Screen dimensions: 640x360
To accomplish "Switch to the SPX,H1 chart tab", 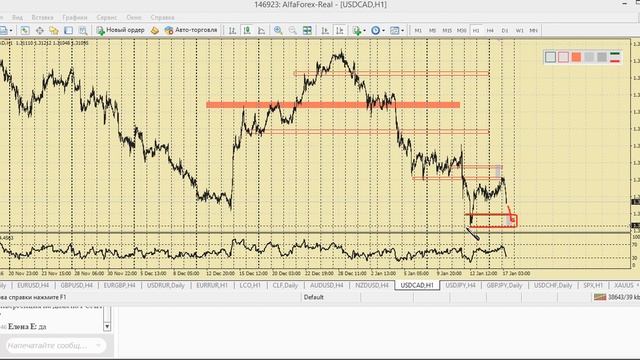I will coord(593,285).
